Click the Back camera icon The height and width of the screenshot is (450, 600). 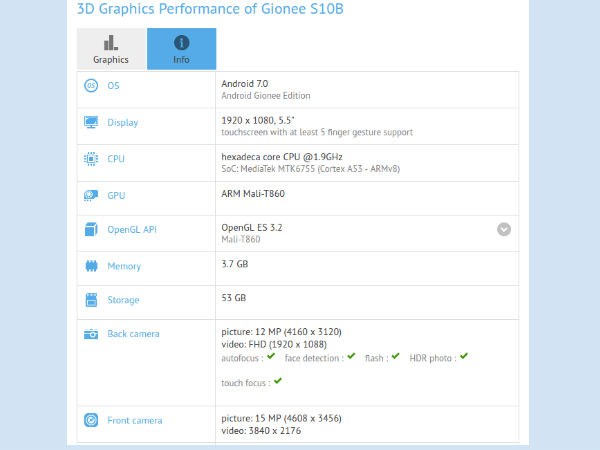click(x=91, y=334)
